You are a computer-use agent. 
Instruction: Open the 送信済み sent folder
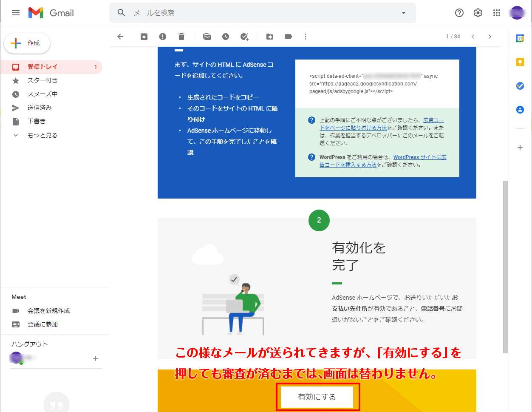(51, 108)
